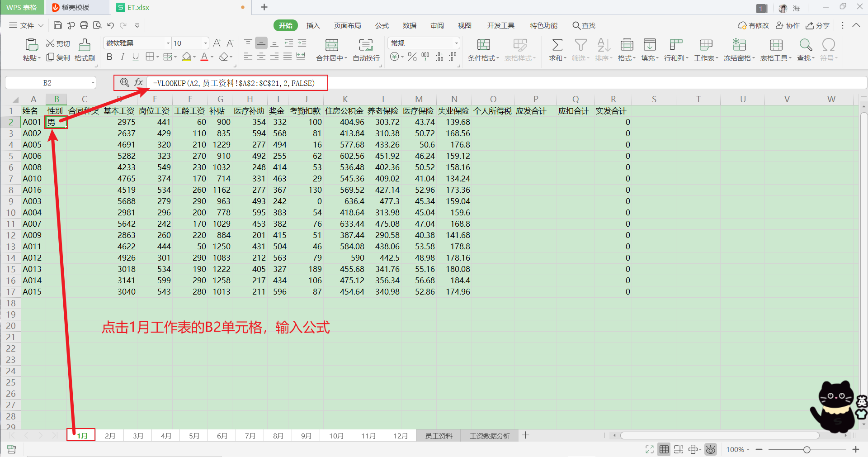Click the Fill (填充) icon
The height and width of the screenshot is (457, 868).
pyautogui.click(x=650, y=45)
